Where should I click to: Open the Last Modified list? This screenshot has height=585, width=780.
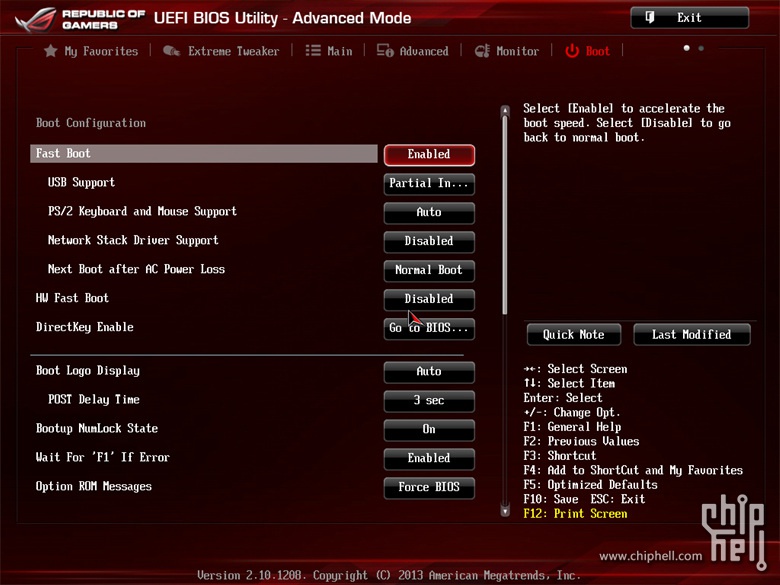(691, 334)
